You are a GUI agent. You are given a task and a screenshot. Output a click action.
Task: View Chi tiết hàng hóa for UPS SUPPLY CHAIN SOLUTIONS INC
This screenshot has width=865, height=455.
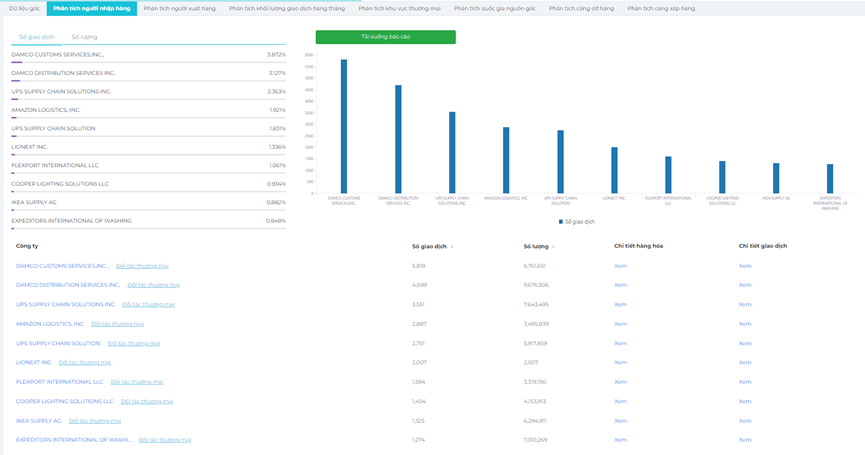point(621,304)
